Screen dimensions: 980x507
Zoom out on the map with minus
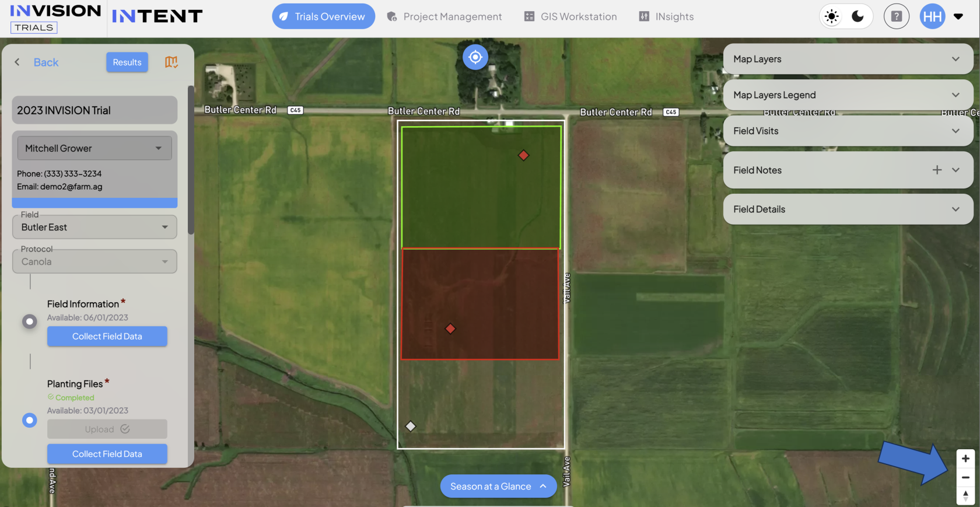pos(965,477)
